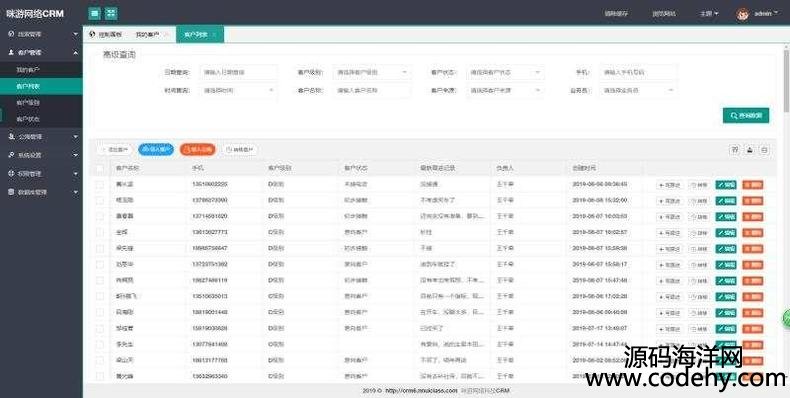Check the second customer row checkbox
The width and height of the screenshot is (790, 398).
100,201
